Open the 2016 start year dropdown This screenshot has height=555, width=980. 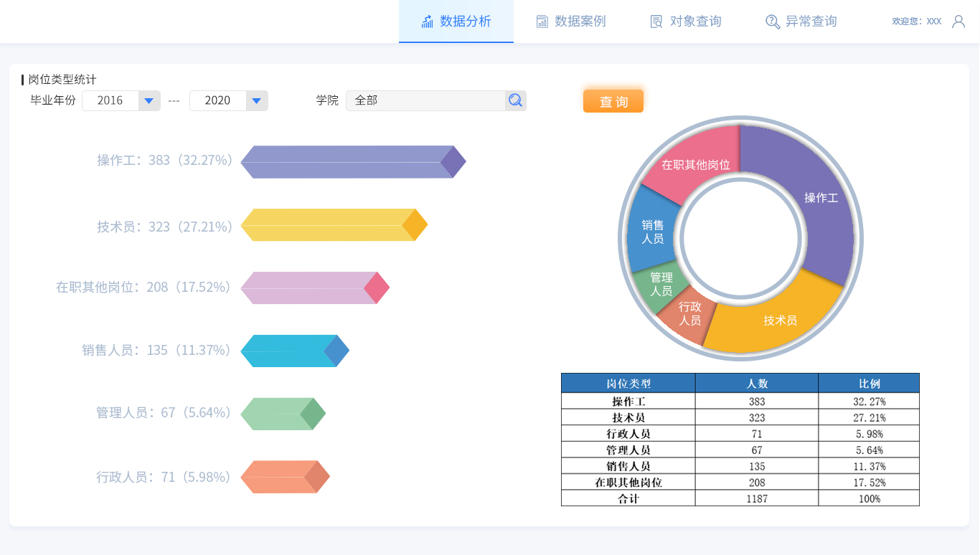(x=149, y=101)
